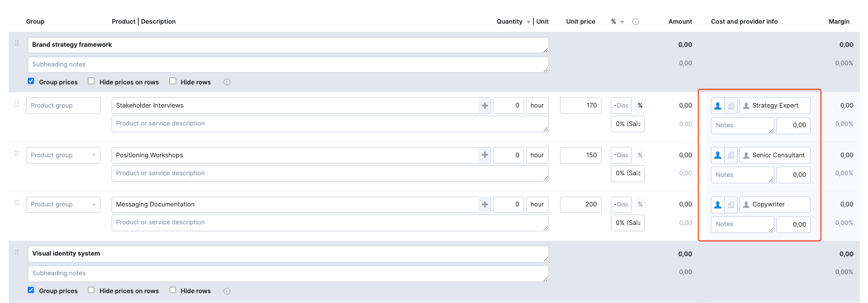Click person icon in Stakeholder Interviews row

pos(717,106)
